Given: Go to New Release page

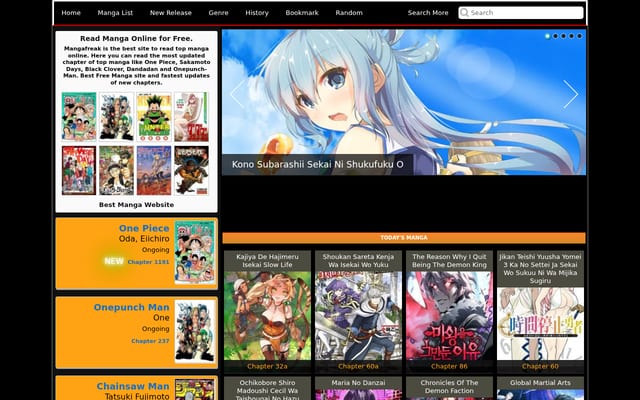Looking at the screenshot, I should click(x=170, y=13).
